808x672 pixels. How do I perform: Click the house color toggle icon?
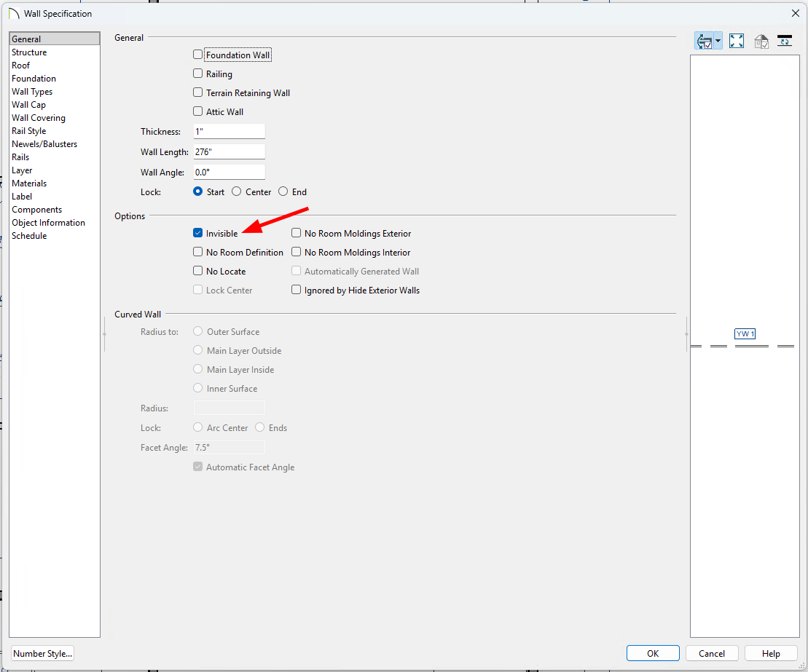coord(761,41)
